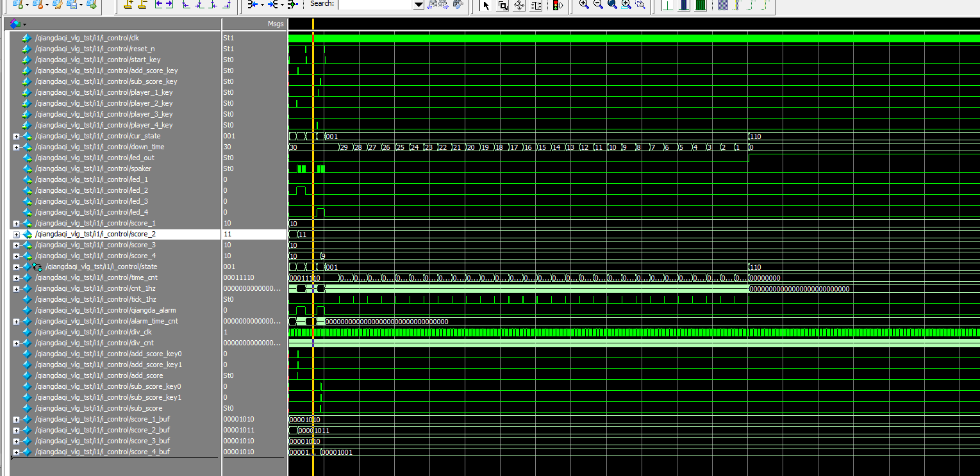
Task: Activate the Zoom Mode box tool
Action: tap(503, 5)
